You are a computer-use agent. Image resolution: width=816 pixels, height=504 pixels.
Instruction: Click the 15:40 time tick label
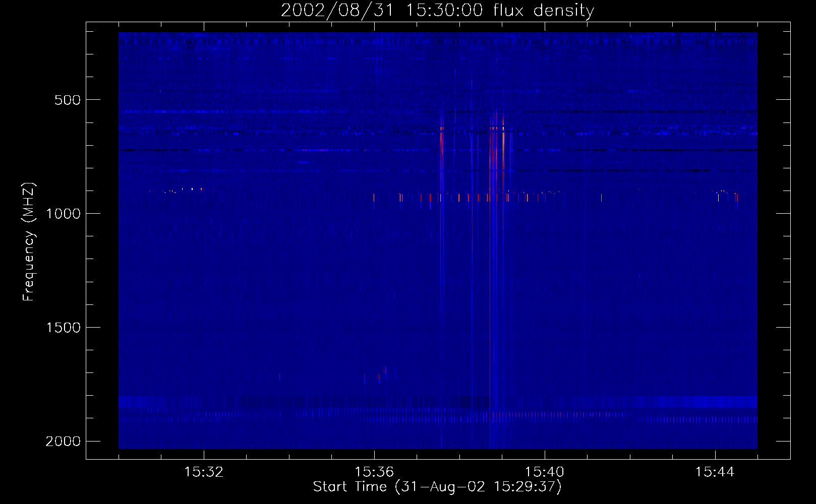tap(545, 472)
